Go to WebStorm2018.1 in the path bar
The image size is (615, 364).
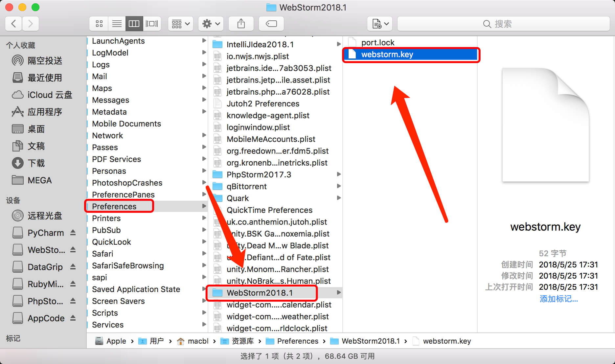(x=365, y=341)
